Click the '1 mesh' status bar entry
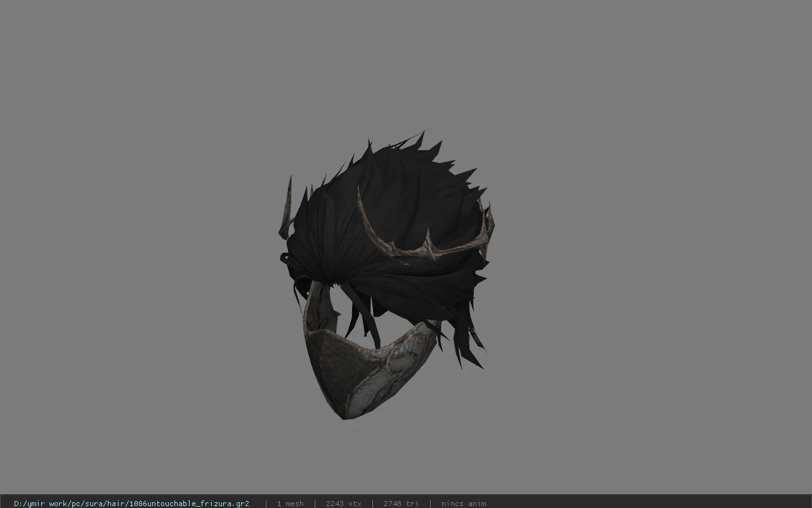Screen dimensions: 812x508 click(x=290, y=504)
